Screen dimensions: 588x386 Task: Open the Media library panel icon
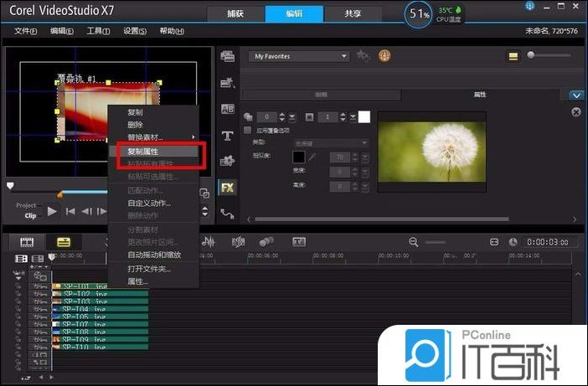pos(227,57)
